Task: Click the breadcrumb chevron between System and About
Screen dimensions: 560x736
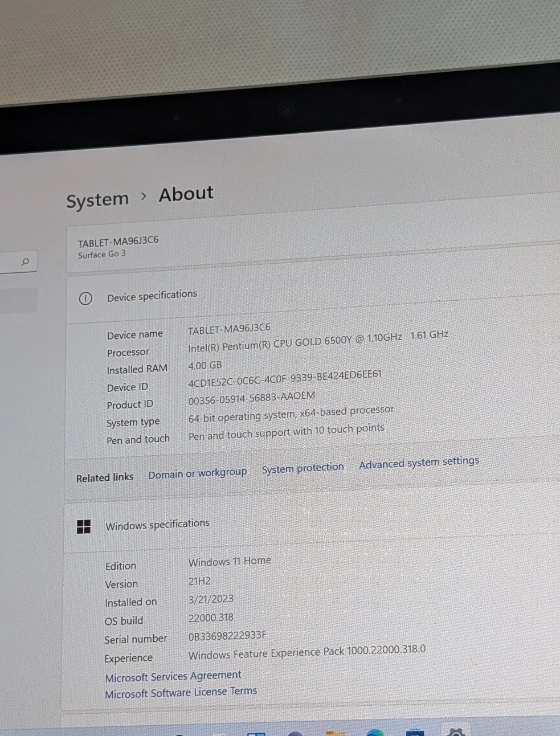Action: (x=144, y=196)
